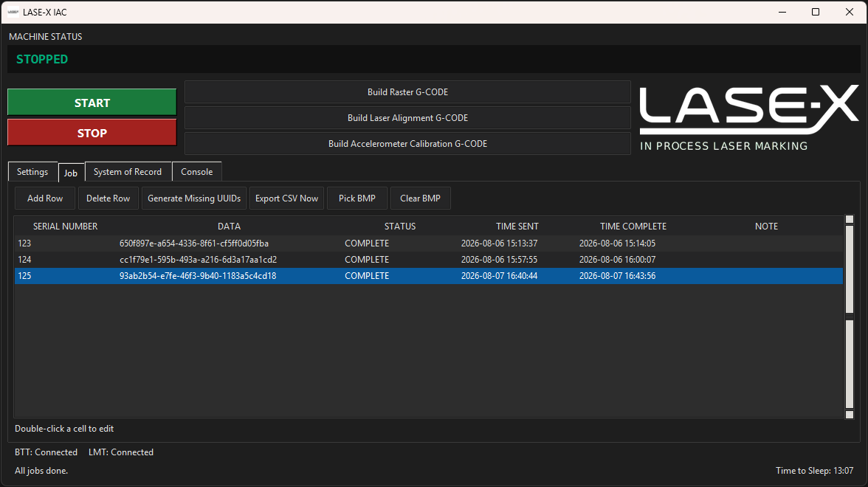Screen dimensions: 868x487
Task: Click scrollbar down arrow of job table
Action: (850, 415)
